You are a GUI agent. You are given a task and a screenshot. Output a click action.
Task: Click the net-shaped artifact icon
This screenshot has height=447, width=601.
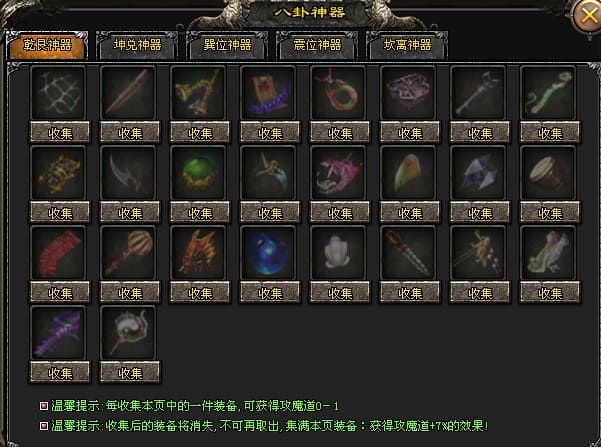point(58,92)
